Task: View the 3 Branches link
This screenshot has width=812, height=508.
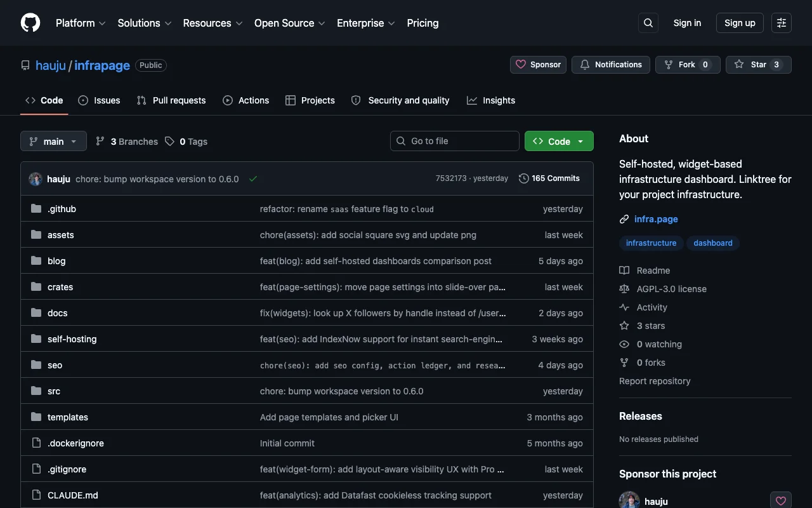Action: click(127, 142)
